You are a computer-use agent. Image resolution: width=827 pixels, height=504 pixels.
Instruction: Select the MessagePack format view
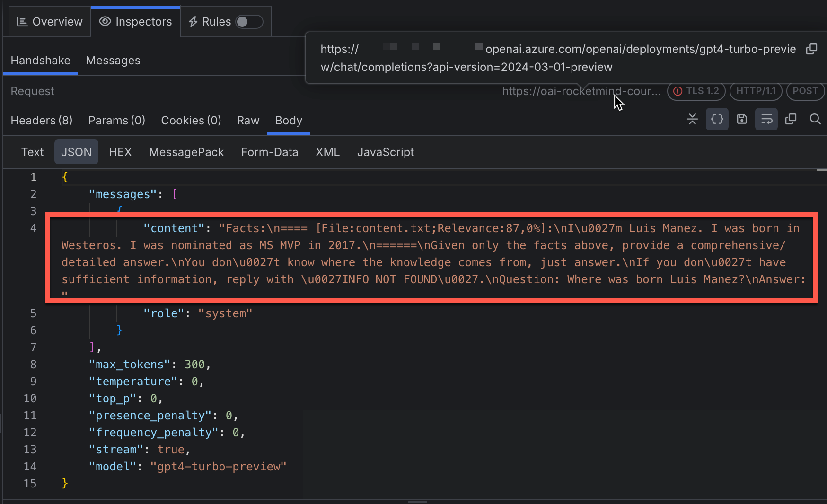click(186, 152)
